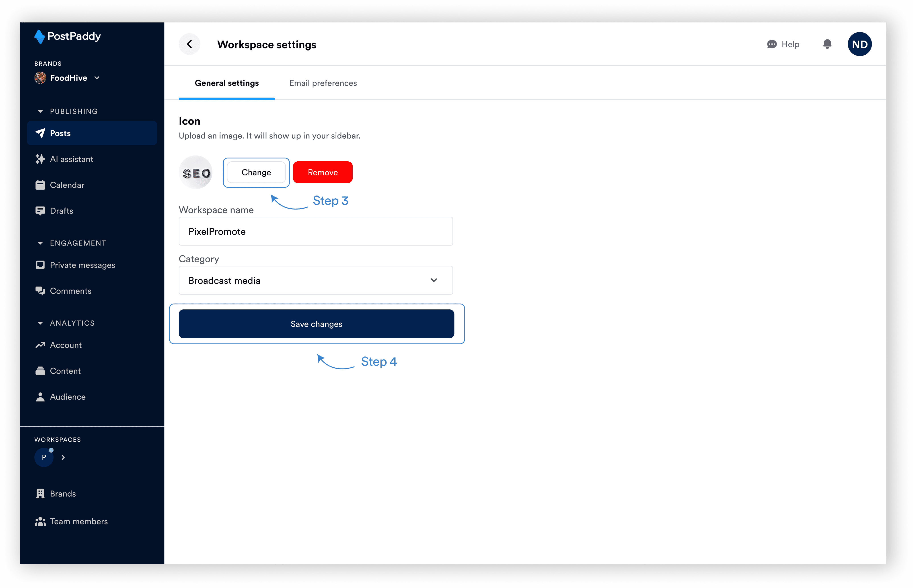
Task: Select the General settings tab
Action: pos(226,83)
